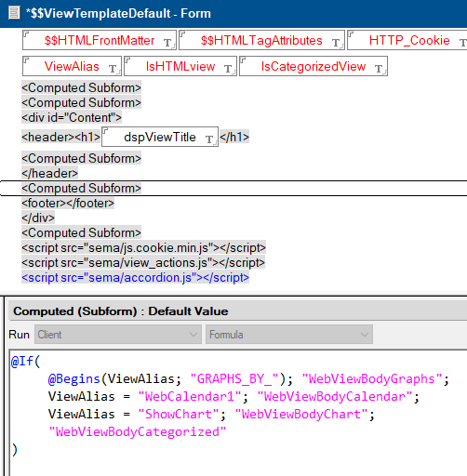This screenshot has height=476, width=467.
Task: Open the Run Client dropdown
Action: tap(118, 335)
